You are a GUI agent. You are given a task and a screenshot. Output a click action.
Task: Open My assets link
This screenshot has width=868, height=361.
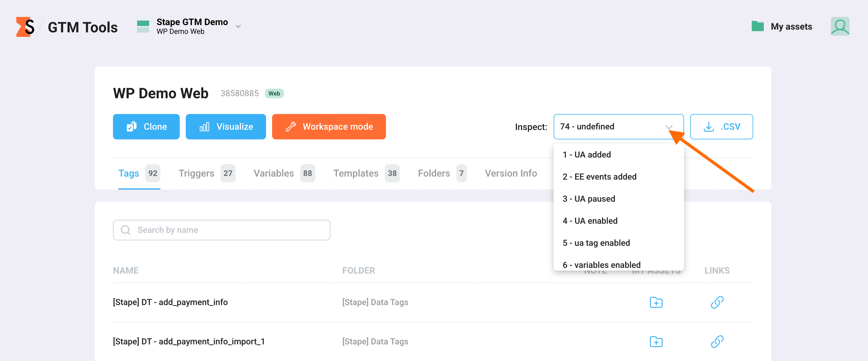click(791, 26)
